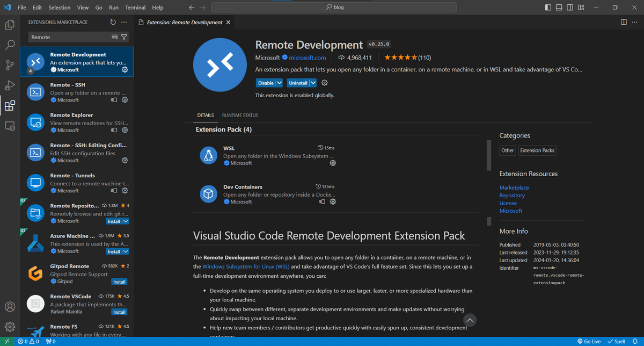Viewport: 644px width, 346px height.
Task: Toggle the bottom panel layout button
Action: point(559,8)
